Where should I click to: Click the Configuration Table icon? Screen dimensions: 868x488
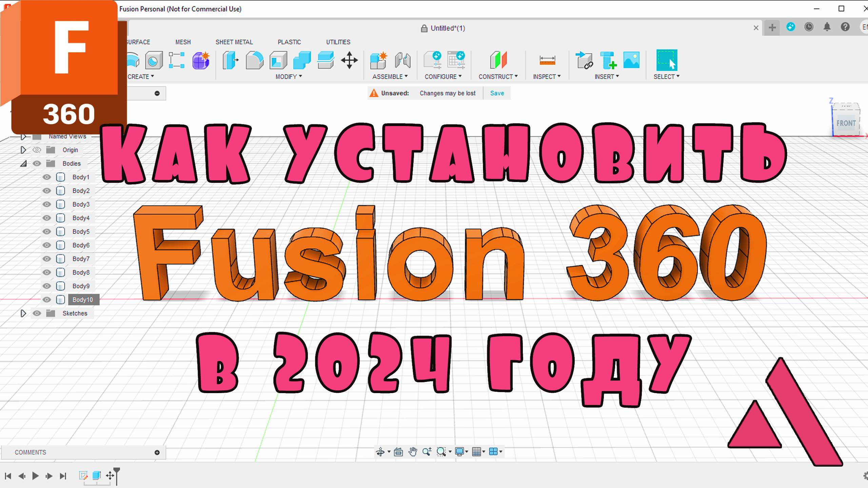(x=456, y=60)
